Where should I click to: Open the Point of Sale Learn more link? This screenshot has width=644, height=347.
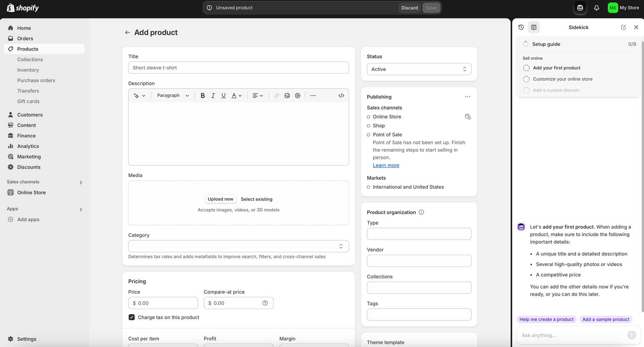386,165
